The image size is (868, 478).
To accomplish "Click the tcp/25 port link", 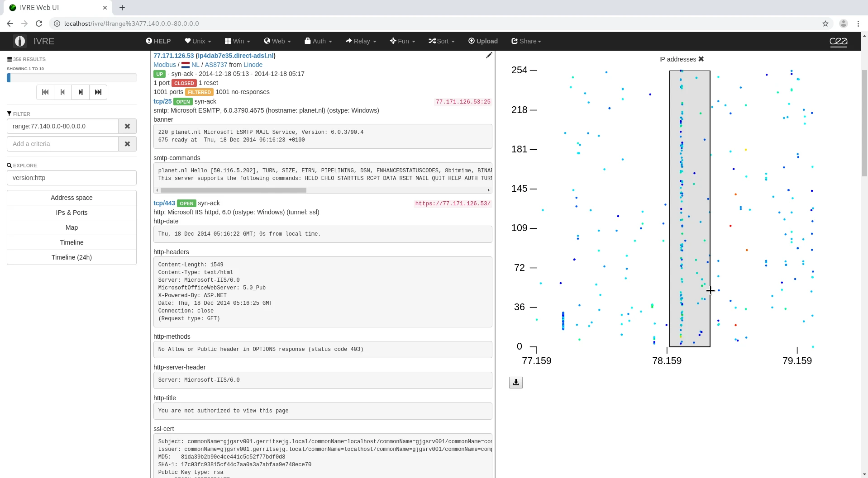I will click(x=162, y=101).
